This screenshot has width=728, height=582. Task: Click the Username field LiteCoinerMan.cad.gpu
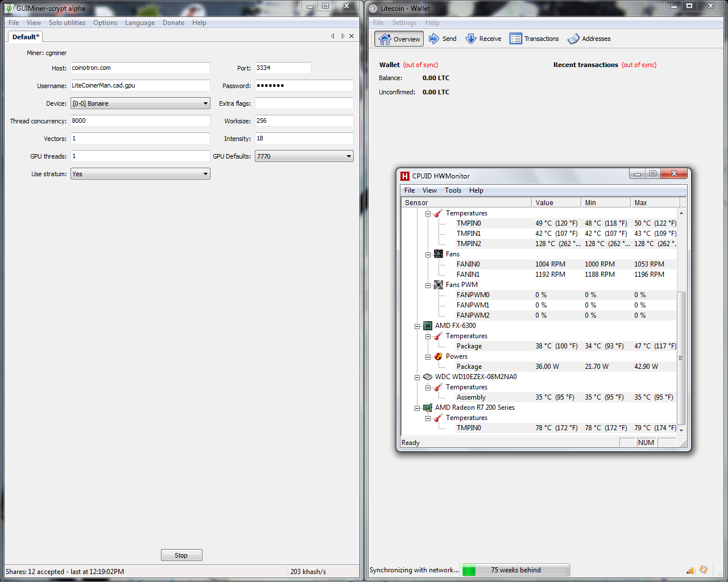click(140, 85)
